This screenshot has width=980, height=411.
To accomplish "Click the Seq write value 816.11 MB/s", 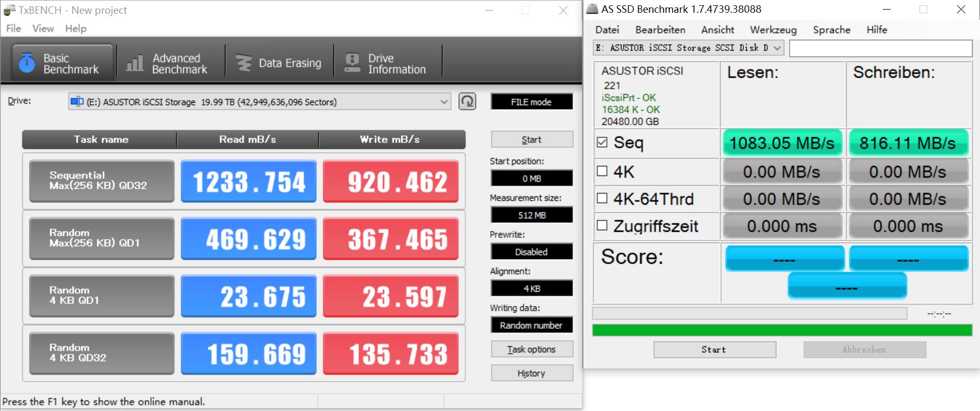I will click(x=908, y=142).
